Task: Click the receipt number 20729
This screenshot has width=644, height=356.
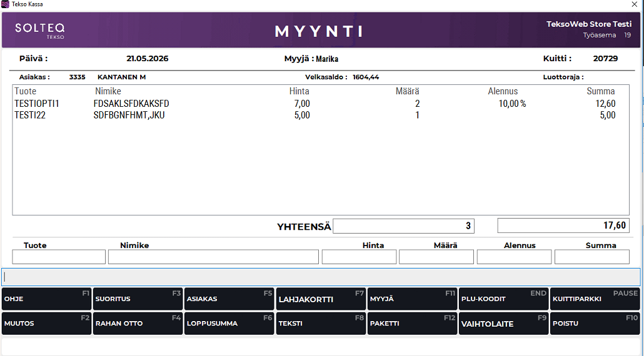Action: point(605,59)
